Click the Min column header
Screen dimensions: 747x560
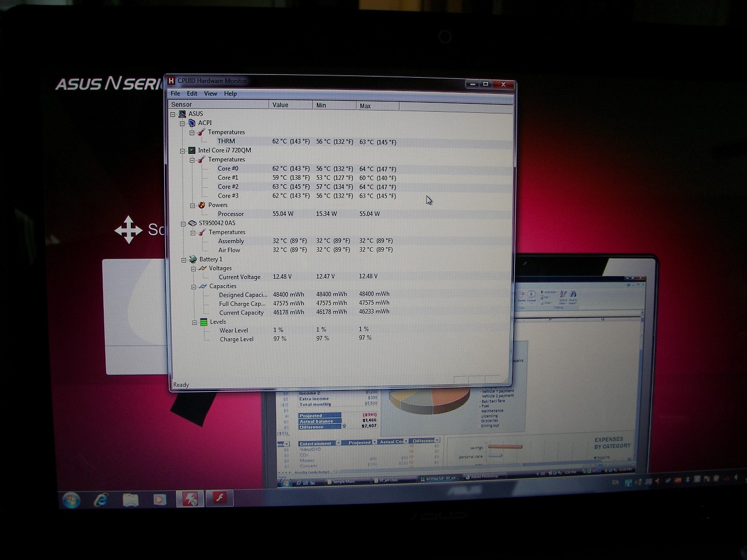pos(335,105)
